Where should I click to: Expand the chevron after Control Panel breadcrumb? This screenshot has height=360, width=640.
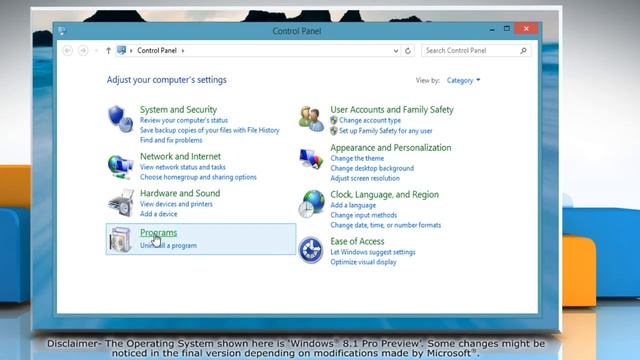[183, 51]
